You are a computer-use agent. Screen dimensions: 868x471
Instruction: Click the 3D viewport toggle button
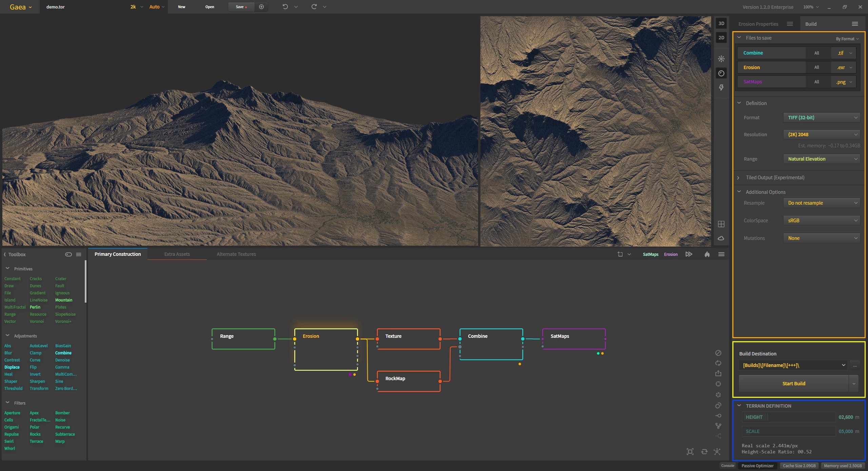tap(721, 23)
